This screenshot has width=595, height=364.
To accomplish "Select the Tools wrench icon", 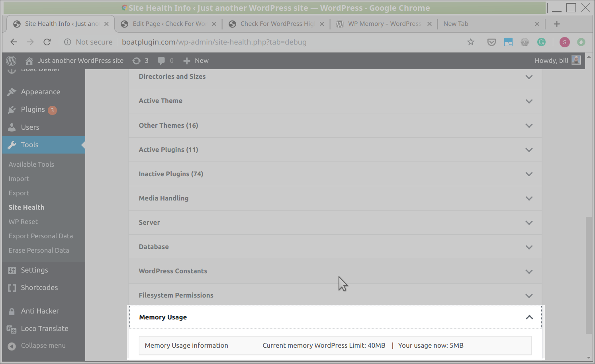I will click(x=12, y=145).
